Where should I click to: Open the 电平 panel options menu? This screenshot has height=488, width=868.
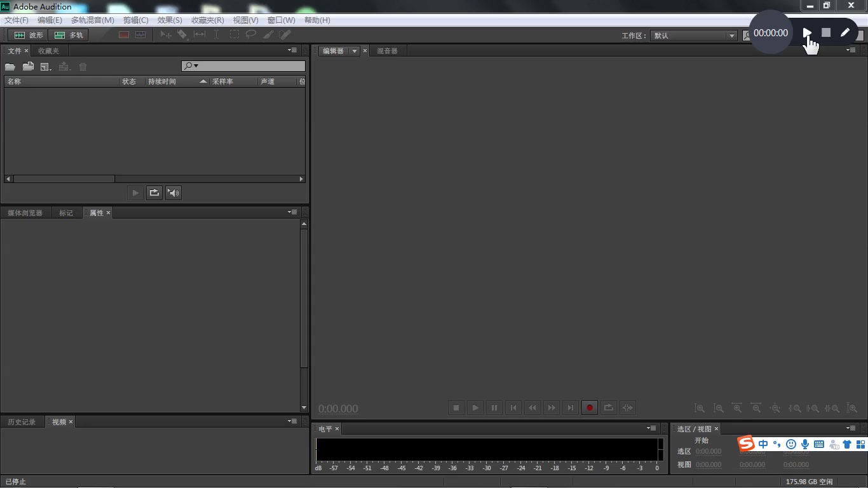coord(651,428)
